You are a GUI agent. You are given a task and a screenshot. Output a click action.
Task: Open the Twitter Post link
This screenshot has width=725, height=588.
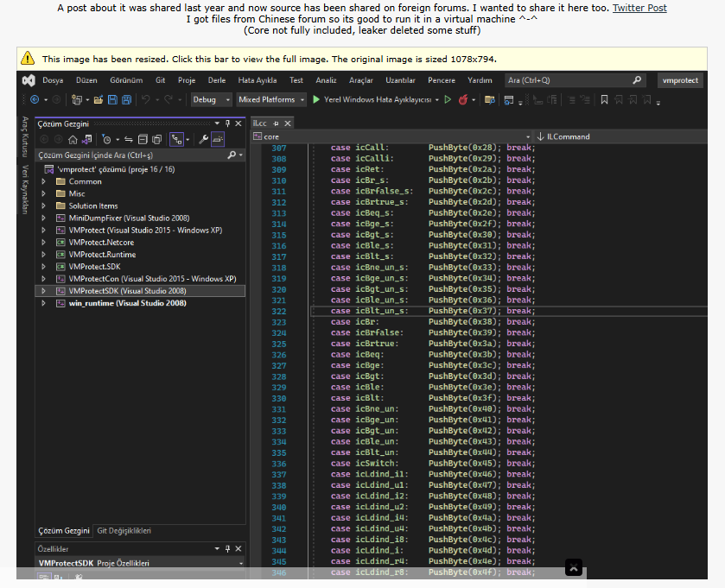639,8
